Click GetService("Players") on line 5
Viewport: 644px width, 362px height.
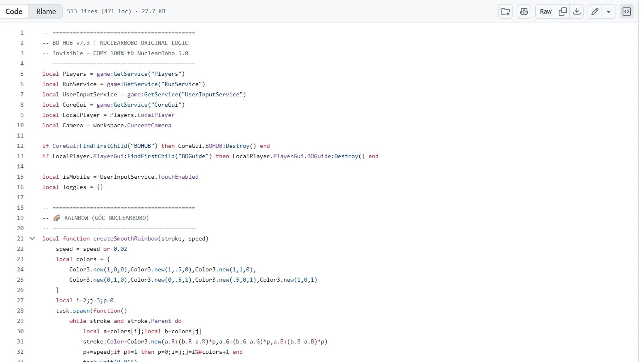149,74
